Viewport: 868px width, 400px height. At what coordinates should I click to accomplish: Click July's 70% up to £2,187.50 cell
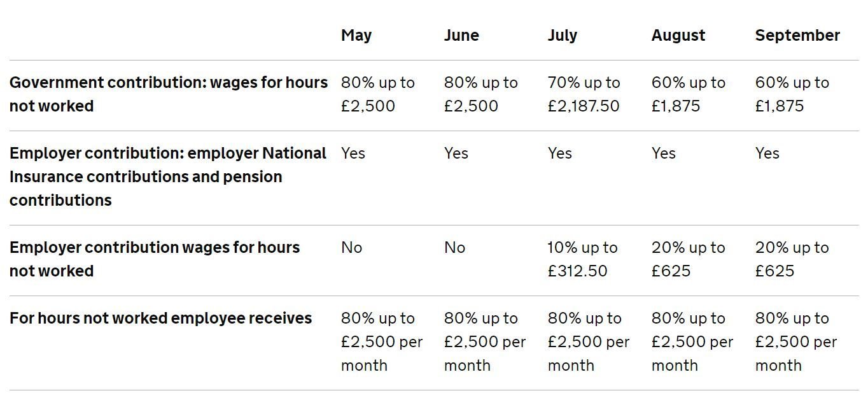[x=584, y=94]
